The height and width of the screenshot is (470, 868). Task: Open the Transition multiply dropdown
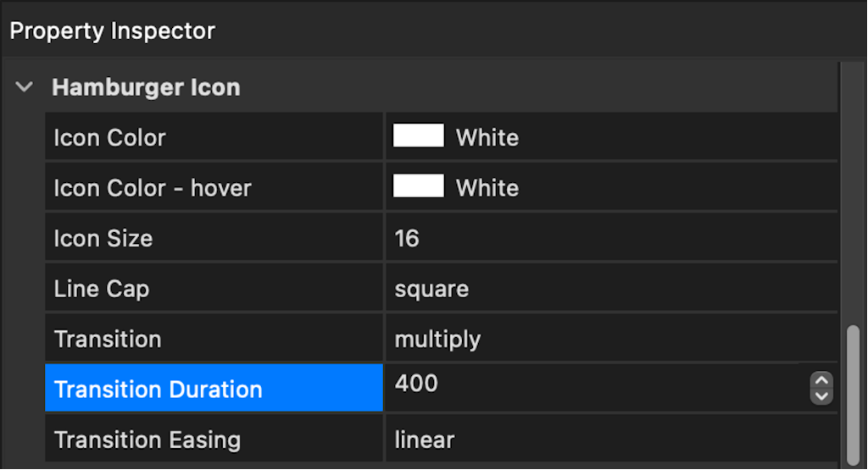tap(612, 339)
